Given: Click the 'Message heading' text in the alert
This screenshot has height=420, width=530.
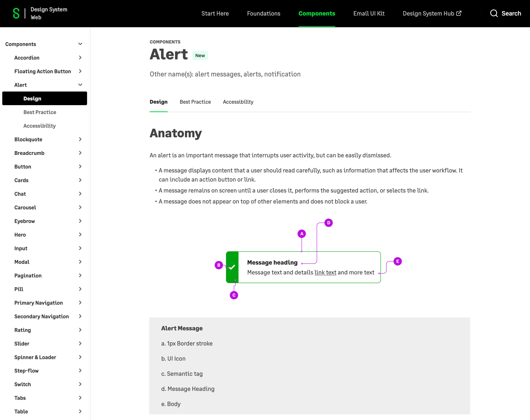Looking at the screenshot, I should click(272, 262).
